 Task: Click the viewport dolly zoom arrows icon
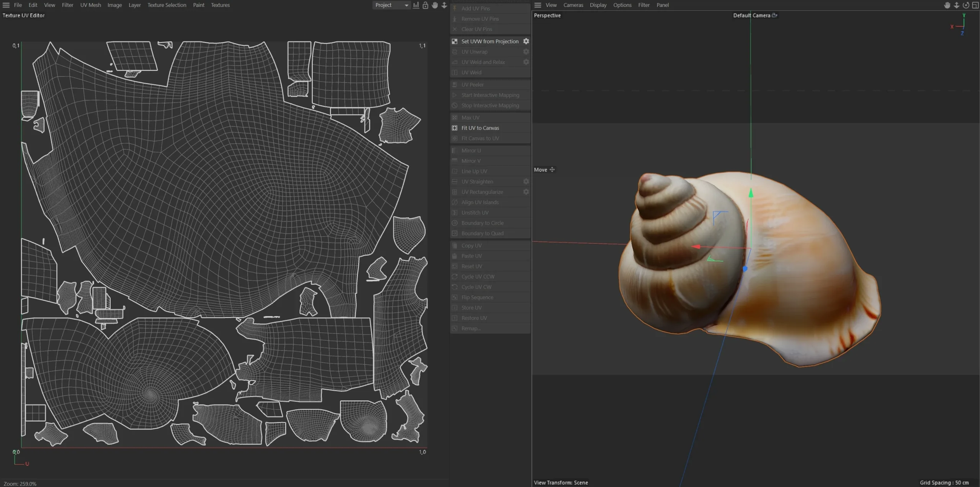956,5
